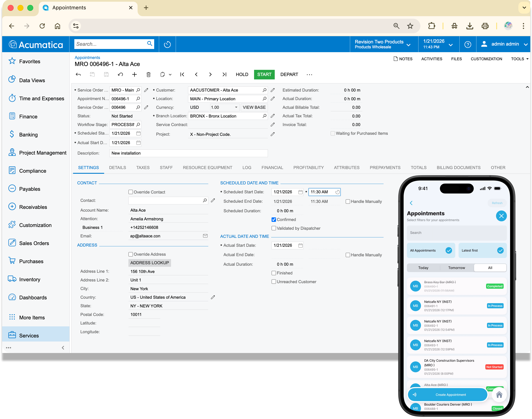Go to last record arrow icon
The height and width of the screenshot is (419, 532).
pyautogui.click(x=224, y=75)
